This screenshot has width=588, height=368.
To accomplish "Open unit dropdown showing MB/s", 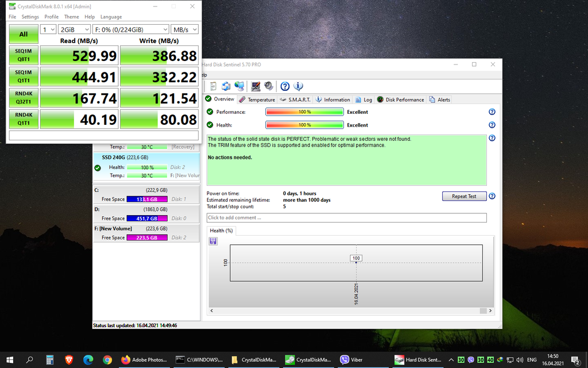I will click(x=184, y=30).
